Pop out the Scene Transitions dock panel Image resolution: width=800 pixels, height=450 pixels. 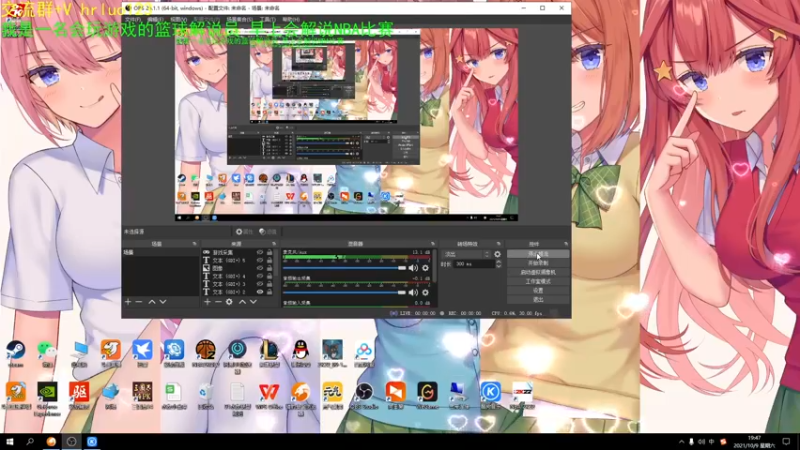pyautogui.click(x=498, y=244)
